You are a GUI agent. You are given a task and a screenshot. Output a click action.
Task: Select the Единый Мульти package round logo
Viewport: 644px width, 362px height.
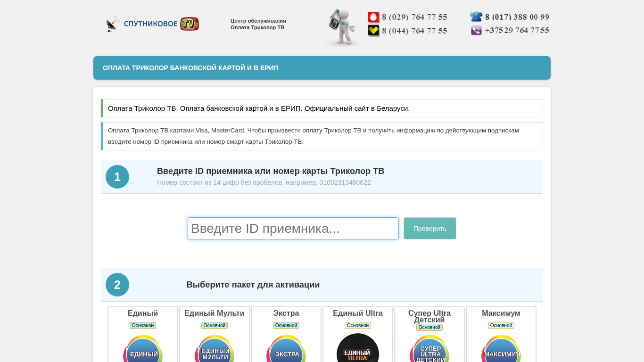215,348
